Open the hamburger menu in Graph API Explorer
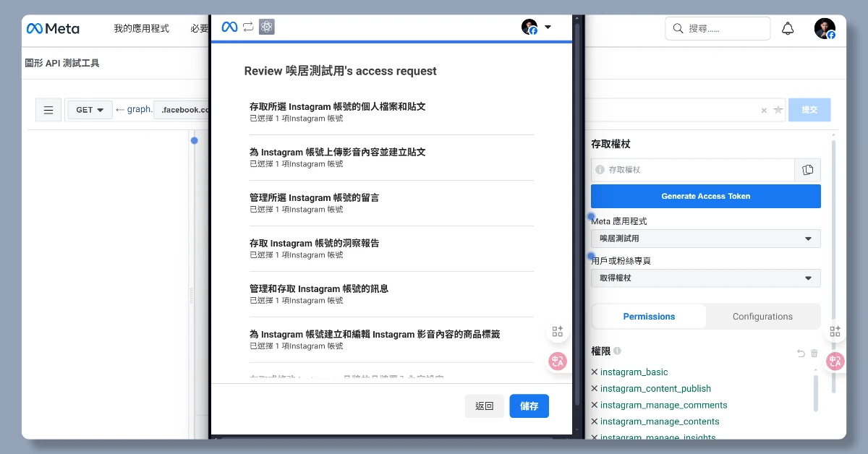868x454 pixels. (x=48, y=110)
